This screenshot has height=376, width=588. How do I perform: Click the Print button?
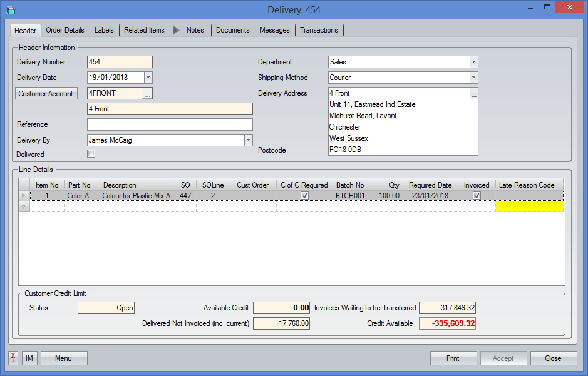[x=453, y=358]
